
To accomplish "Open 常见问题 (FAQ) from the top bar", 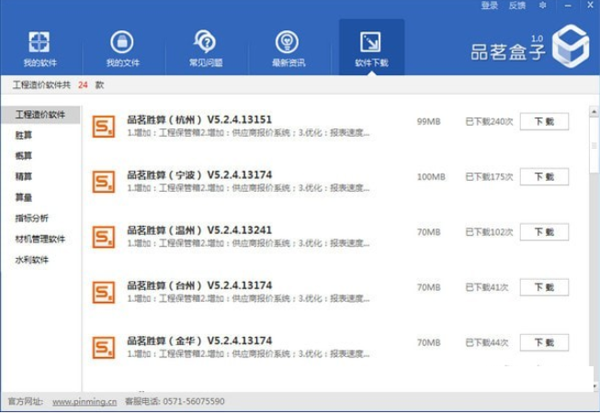I will click(205, 48).
